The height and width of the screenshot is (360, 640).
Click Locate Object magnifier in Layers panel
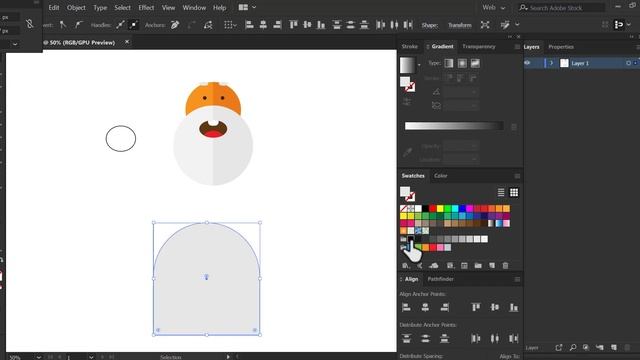(x=573, y=347)
